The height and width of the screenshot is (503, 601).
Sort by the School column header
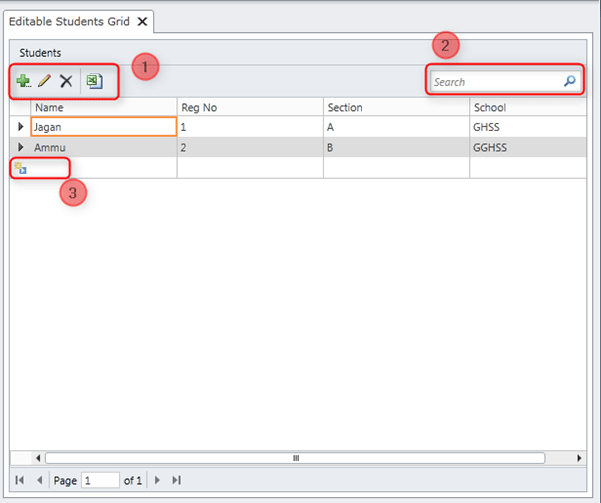(528, 107)
